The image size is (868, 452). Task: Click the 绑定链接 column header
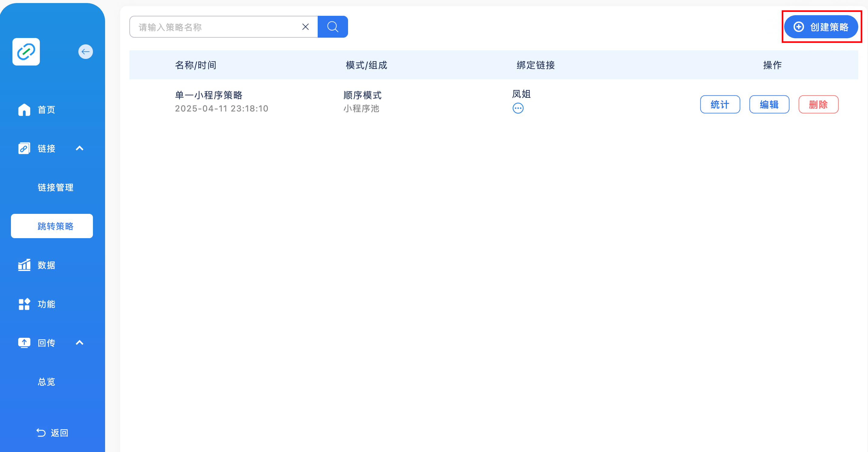pyautogui.click(x=536, y=65)
